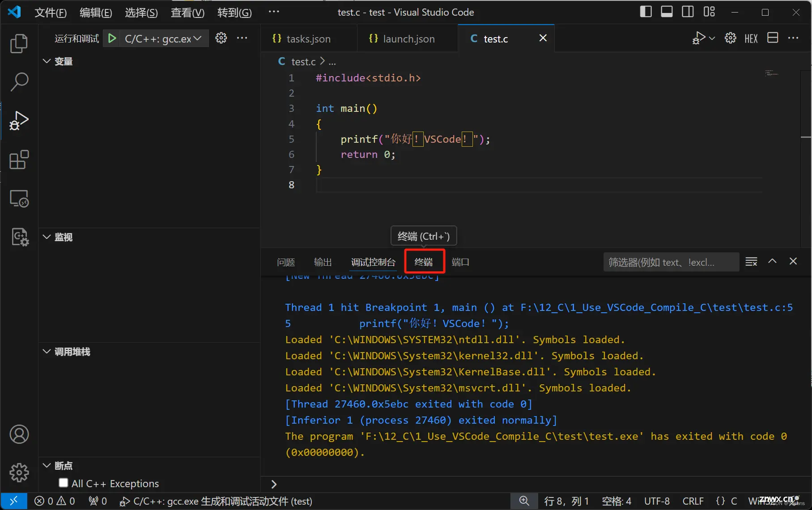Open the Search view in the activity bar
Screen dimensions: 812x510
(x=19, y=82)
